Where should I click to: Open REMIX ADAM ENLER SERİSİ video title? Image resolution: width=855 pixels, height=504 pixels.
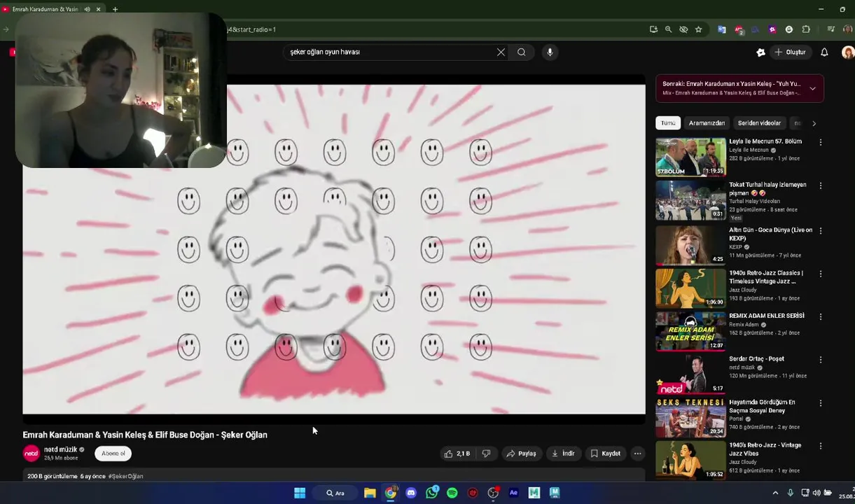(x=767, y=316)
